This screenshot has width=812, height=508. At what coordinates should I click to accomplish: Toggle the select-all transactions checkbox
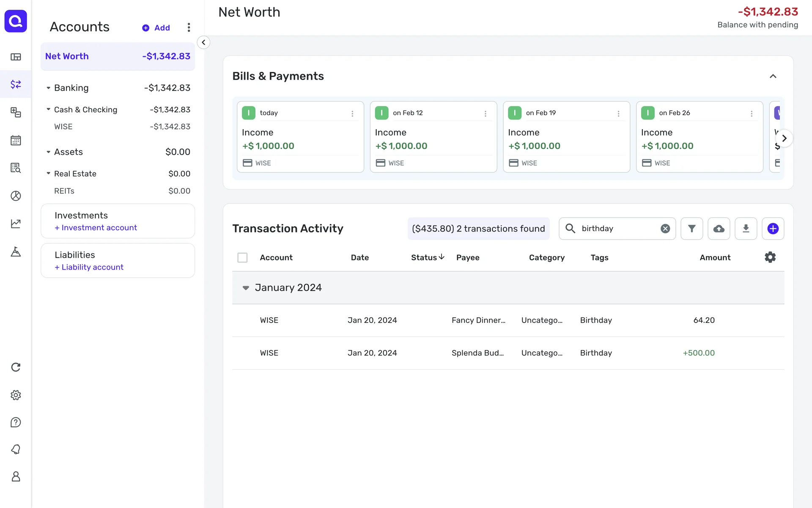pyautogui.click(x=242, y=257)
